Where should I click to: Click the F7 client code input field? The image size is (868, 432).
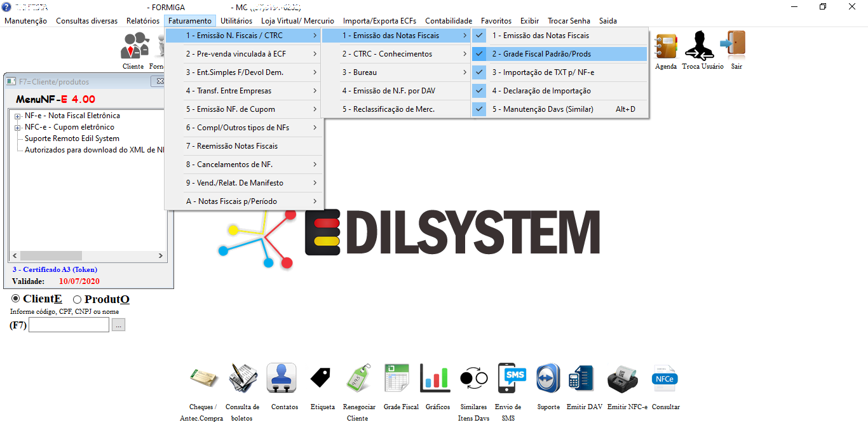click(x=69, y=325)
